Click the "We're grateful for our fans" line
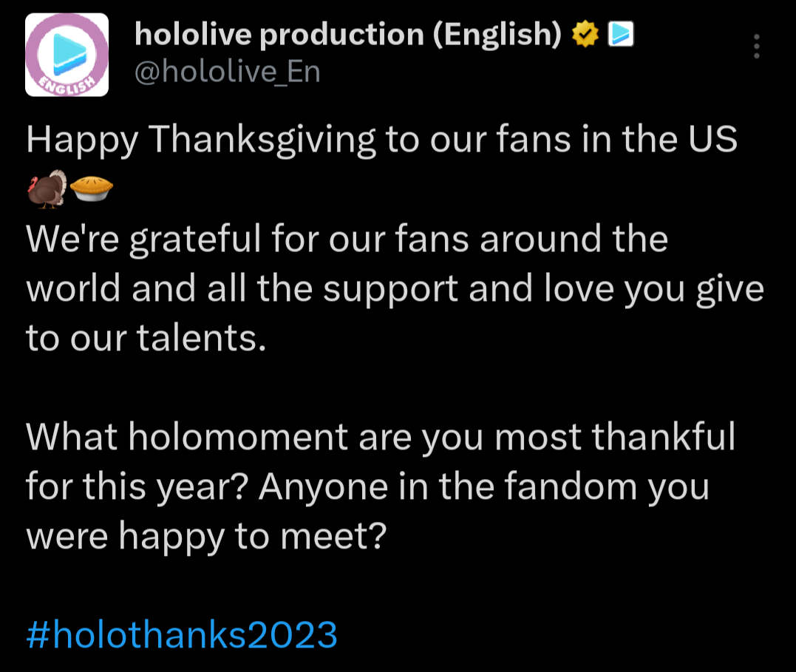The height and width of the screenshot is (672, 796). (x=347, y=239)
